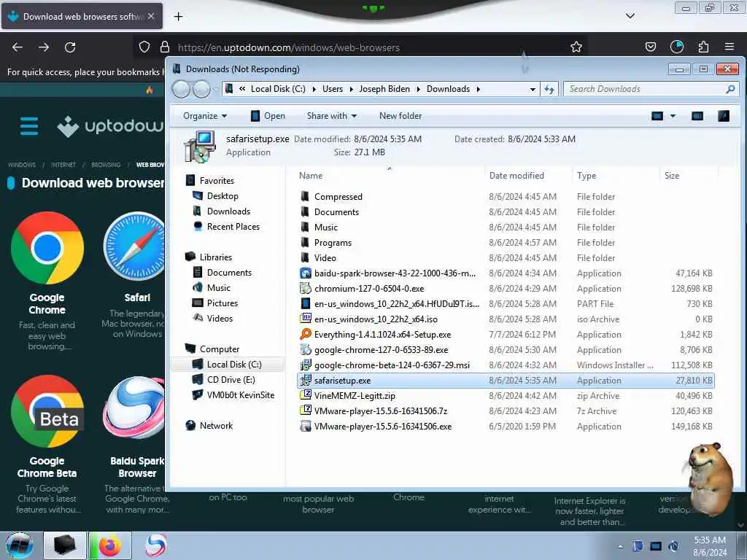Screen dimensions: 747x560
Task: Click New folder in the toolbar
Action: pos(400,116)
